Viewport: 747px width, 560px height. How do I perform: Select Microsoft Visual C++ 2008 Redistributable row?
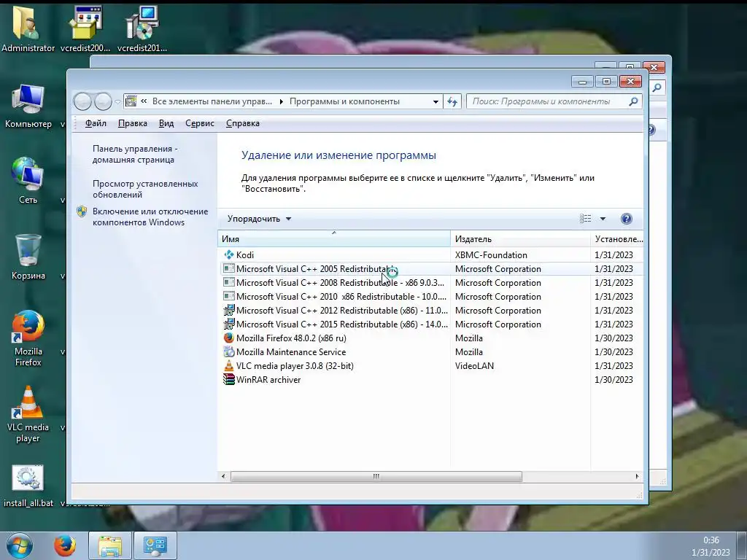pos(430,282)
